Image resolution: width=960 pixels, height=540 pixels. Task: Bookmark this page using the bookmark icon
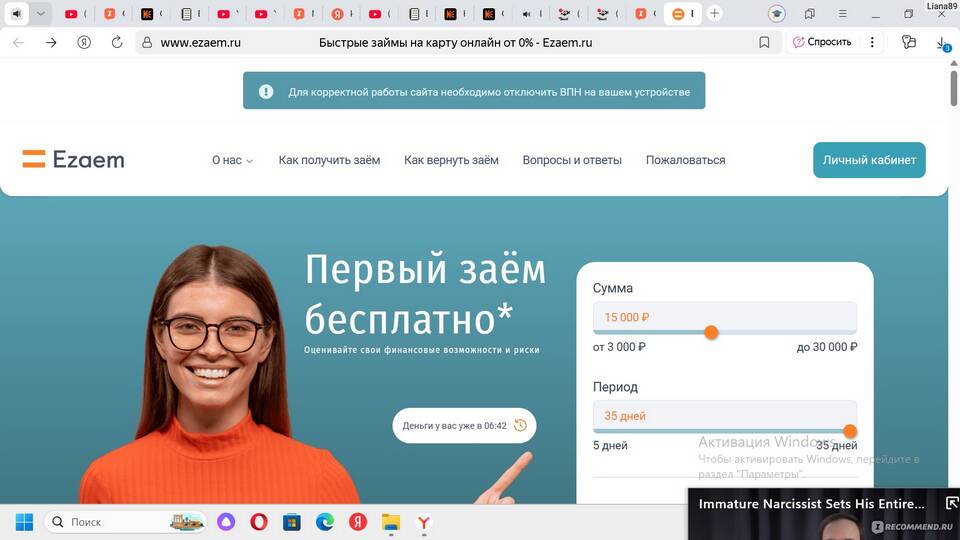click(x=764, y=42)
